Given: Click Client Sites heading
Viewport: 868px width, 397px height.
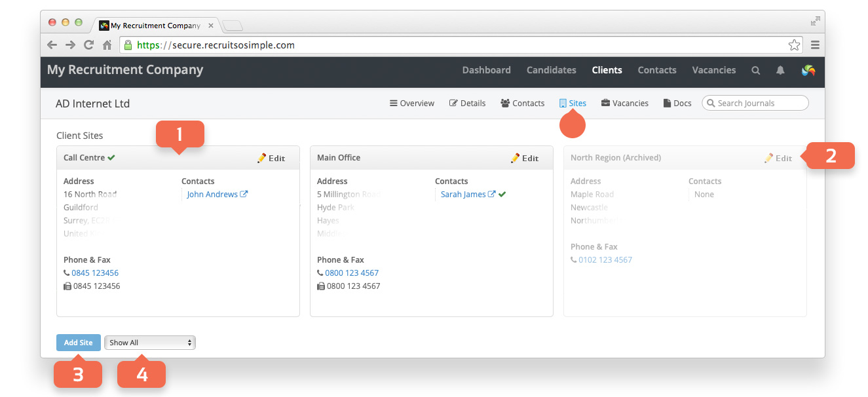Looking at the screenshot, I should [80, 136].
